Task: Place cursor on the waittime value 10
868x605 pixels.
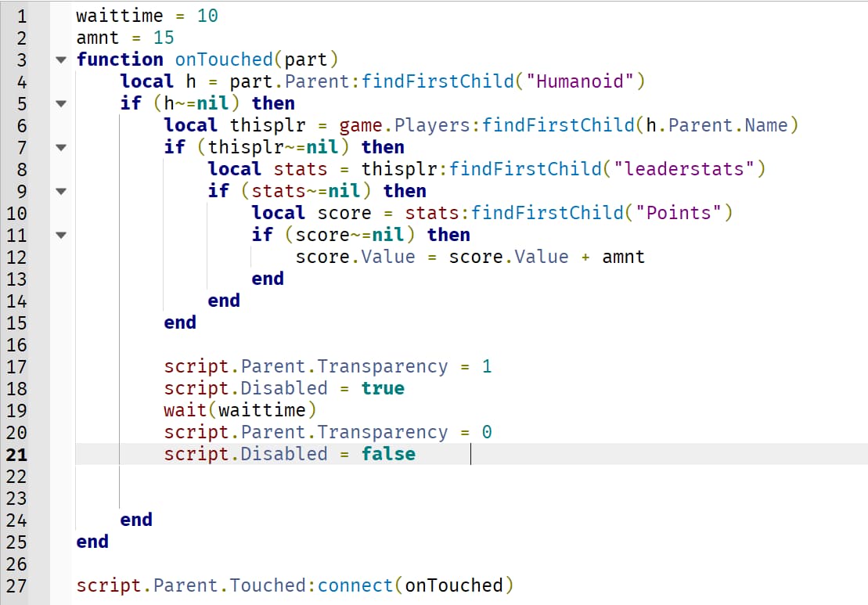Action: point(207,16)
